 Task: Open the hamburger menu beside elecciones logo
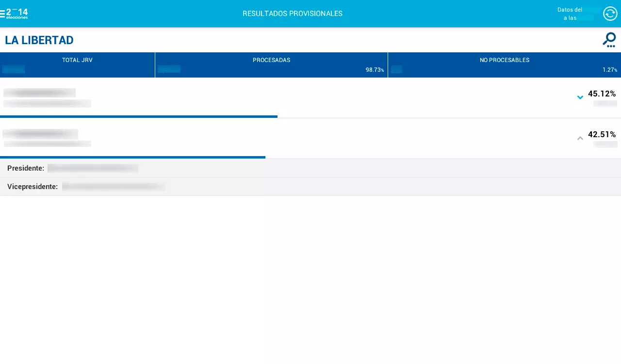[2, 14]
